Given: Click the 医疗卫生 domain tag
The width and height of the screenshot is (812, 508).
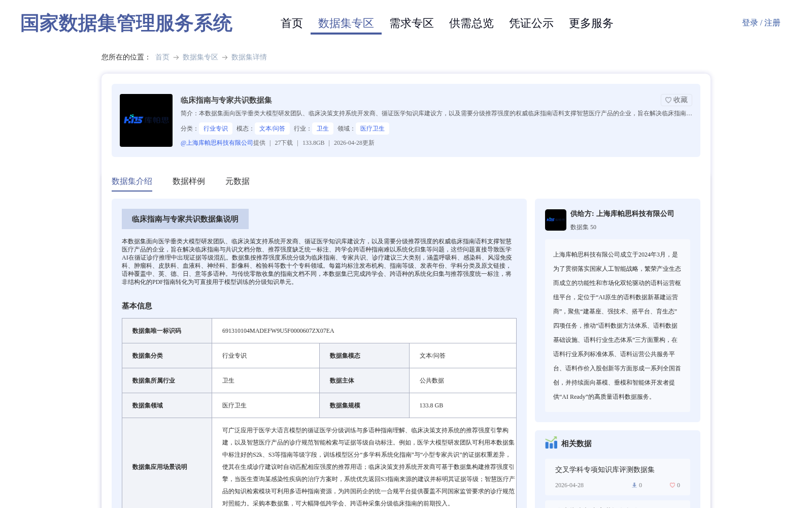Looking at the screenshot, I should (373, 129).
